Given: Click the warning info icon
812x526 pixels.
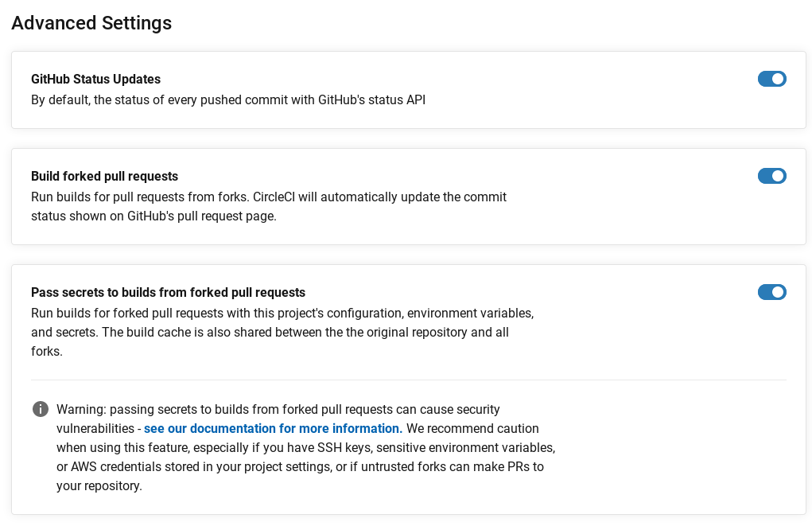Looking at the screenshot, I should (40, 409).
